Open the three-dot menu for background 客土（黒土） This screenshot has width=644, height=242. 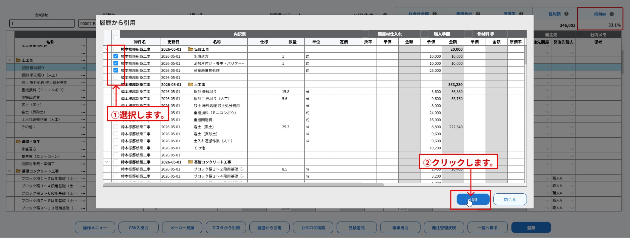[83, 105]
